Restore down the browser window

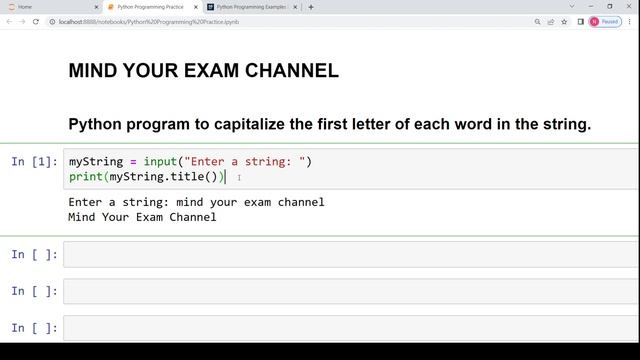click(x=610, y=7)
